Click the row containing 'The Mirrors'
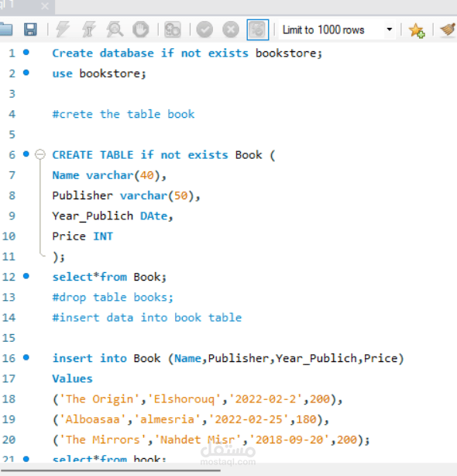Viewport: 457px width, 476px height. click(211, 440)
